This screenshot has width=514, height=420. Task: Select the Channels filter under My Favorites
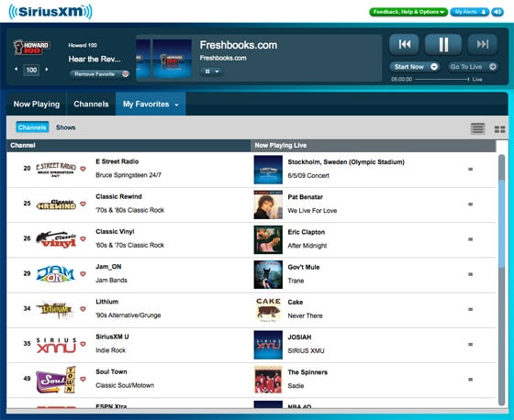tap(32, 127)
